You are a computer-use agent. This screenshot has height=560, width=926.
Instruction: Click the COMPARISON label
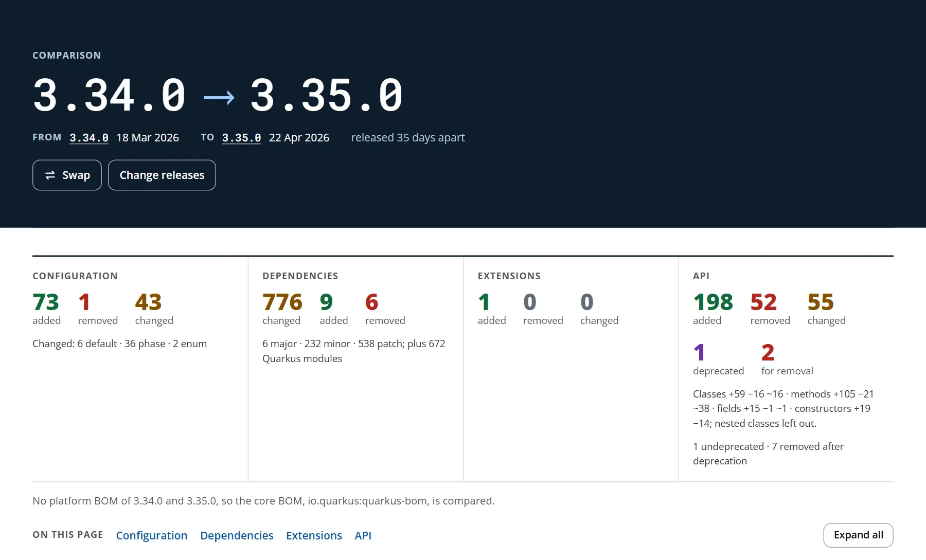[67, 56]
